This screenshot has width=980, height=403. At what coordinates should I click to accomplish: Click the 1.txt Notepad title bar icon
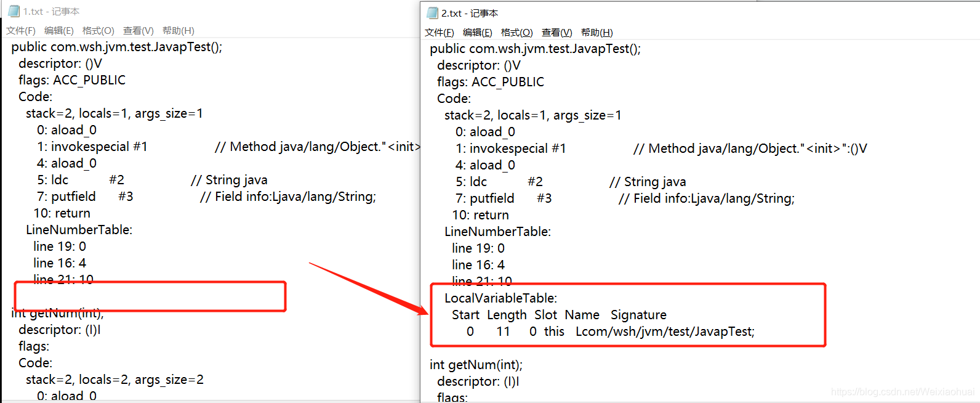[14, 11]
